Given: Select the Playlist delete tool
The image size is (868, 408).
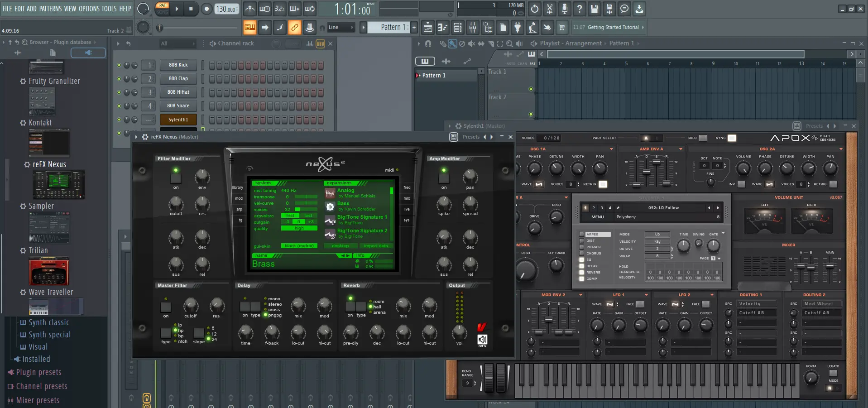Looking at the screenshot, I should click(x=462, y=44).
